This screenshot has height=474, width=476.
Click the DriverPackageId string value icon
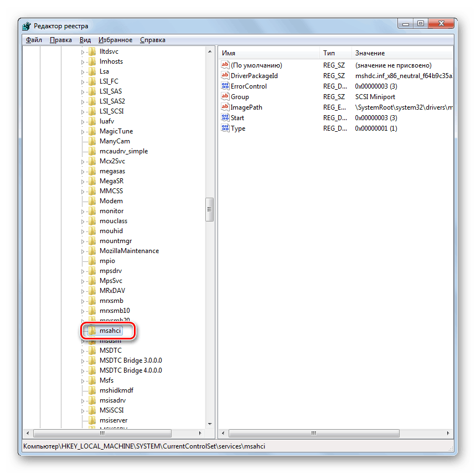(225, 75)
